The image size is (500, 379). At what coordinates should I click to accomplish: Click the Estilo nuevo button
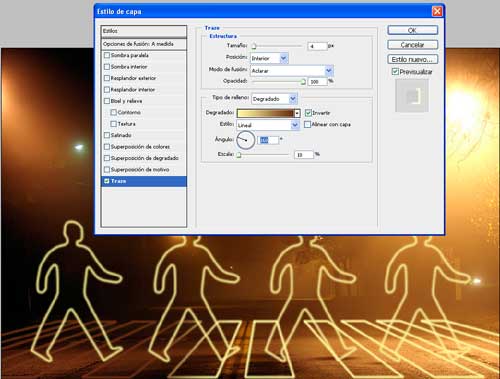(412, 59)
